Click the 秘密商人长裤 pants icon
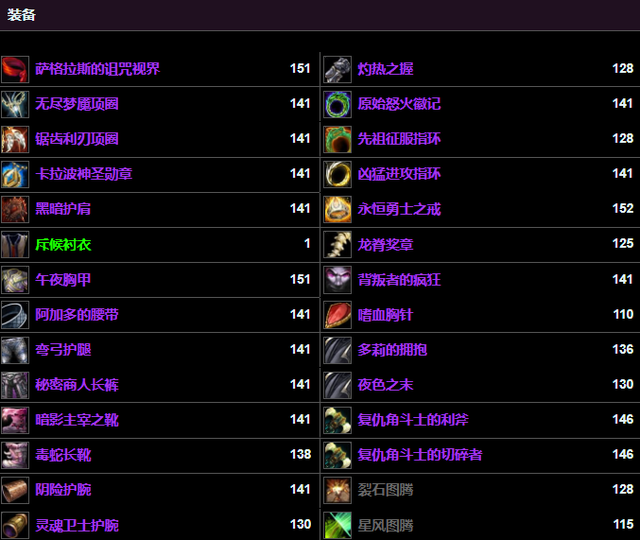 (15, 385)
